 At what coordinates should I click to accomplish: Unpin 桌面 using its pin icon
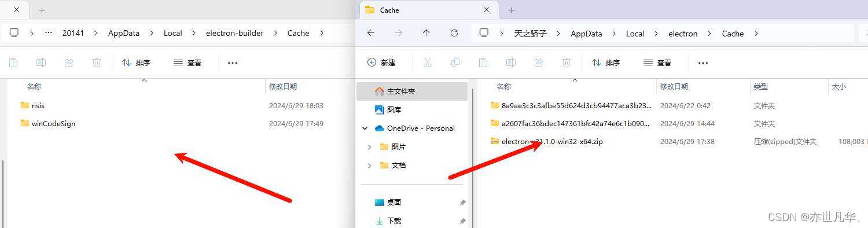[462, 203]
